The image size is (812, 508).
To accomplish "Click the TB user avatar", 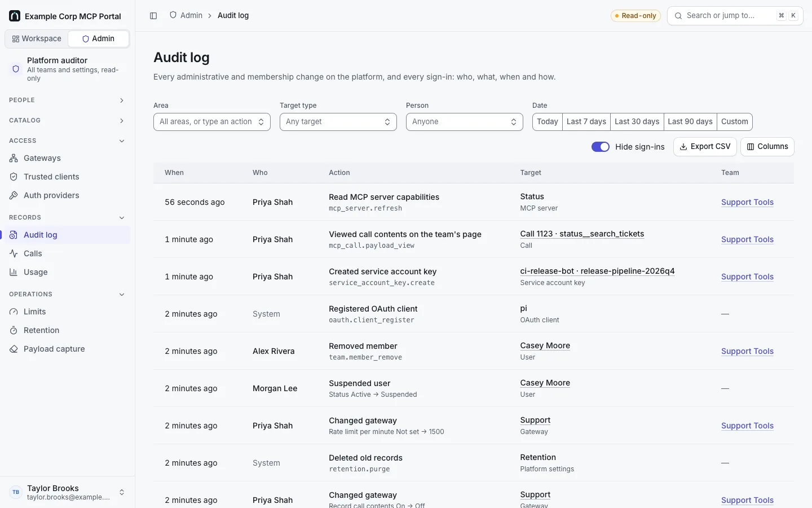I will point(16,492).
